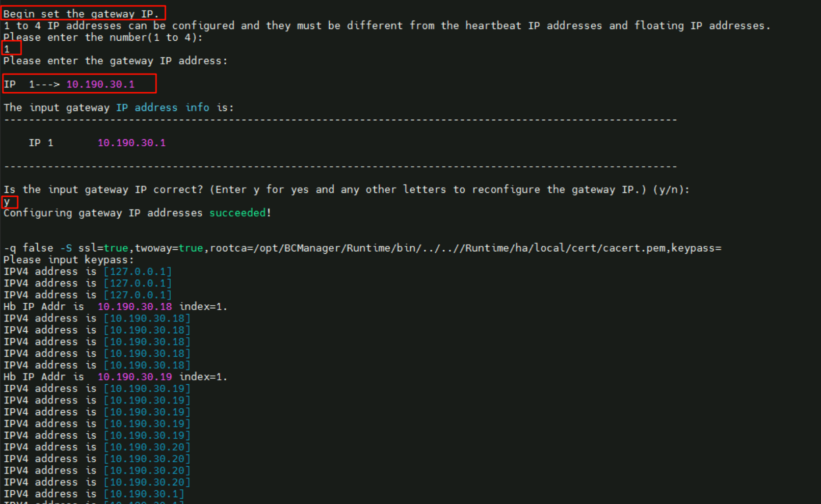This screenshot has width=821, height=504.
Task: Click the red-boxed "y" confirmation input
Action: coord(7,201)
